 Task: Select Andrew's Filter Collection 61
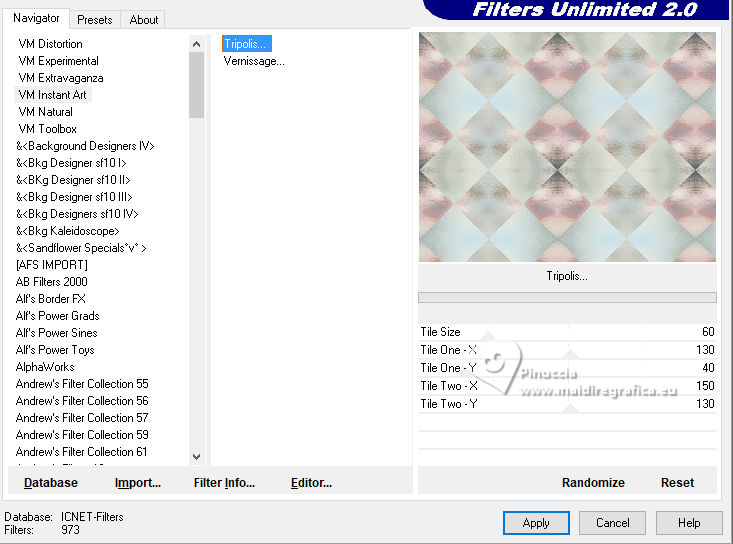point(81,452)
